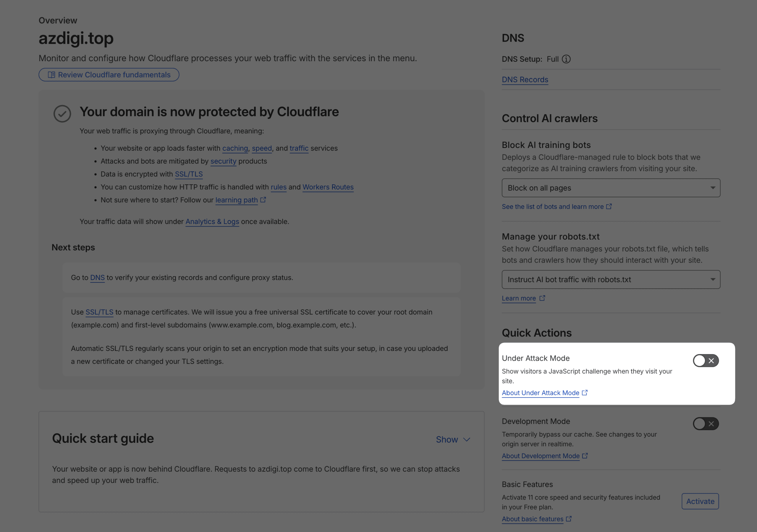Click the external link icon on About Development Mode
The width and height of the screenshot is (757, 532).
tap(585, 455)
